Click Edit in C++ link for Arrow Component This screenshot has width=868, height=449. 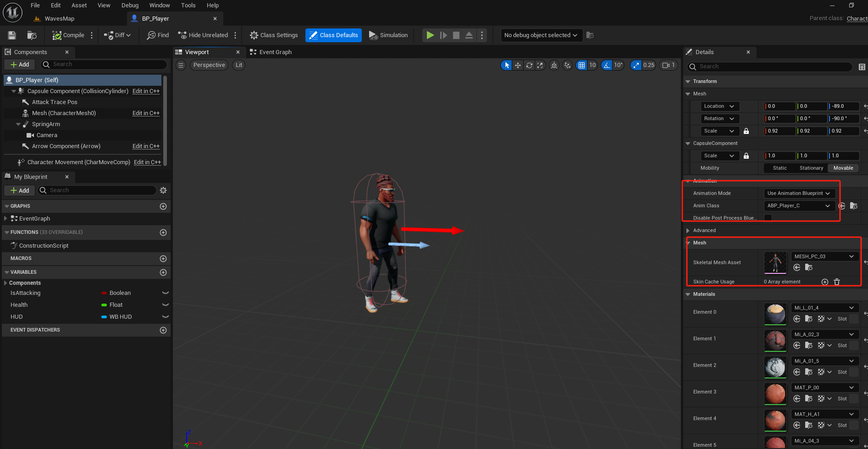[146, 146]
